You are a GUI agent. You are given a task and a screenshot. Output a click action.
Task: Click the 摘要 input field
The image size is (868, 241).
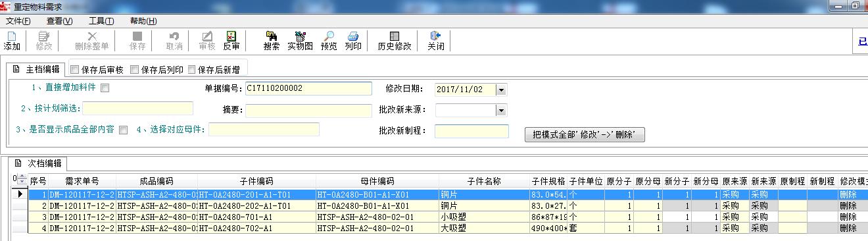[x=308, y=110]
